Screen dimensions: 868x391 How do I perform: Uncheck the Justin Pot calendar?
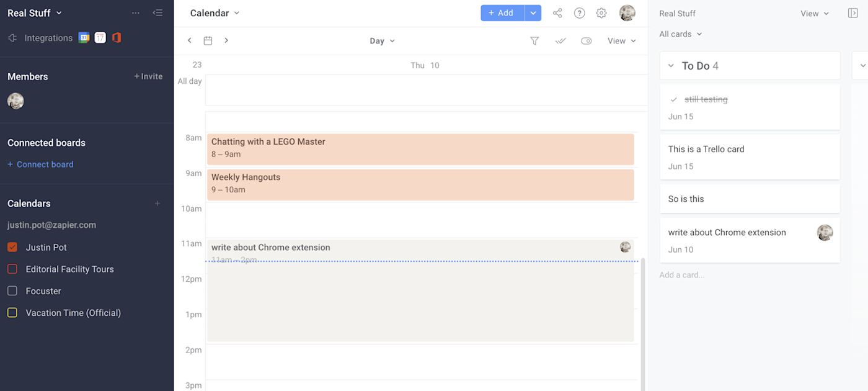click(12, 247)
